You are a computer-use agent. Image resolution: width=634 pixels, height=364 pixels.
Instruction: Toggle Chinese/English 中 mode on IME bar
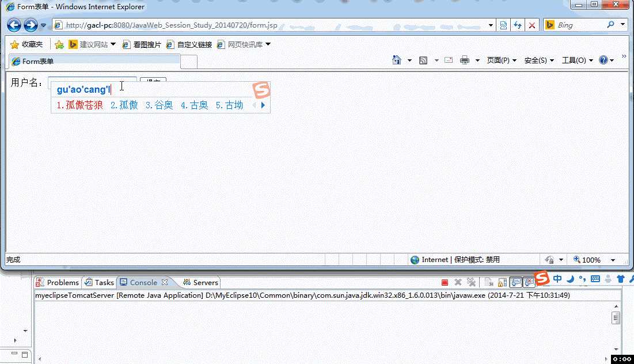(557, 279)
